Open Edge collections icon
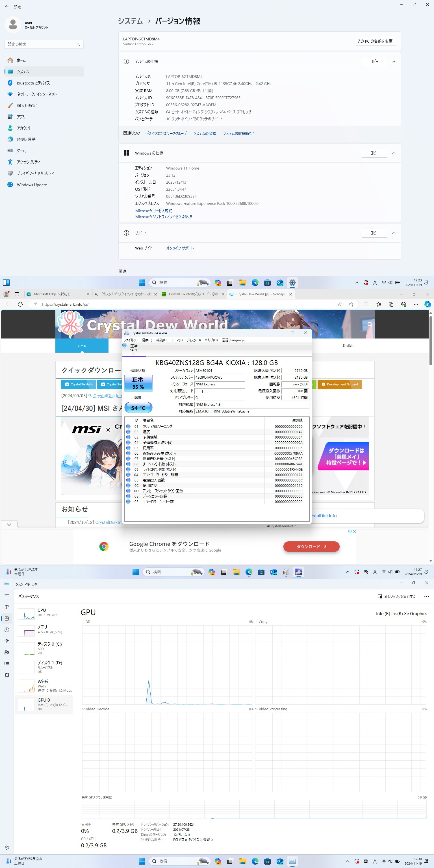The width and height of the screenshot is (434, 868). coord(391,304)
